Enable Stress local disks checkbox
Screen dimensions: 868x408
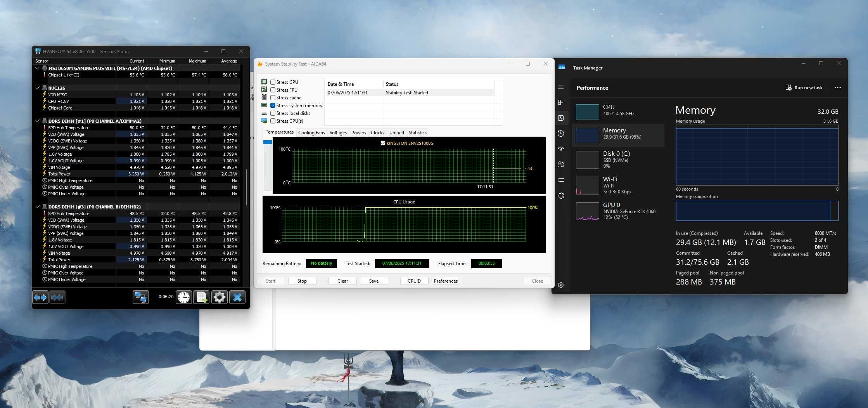(x=273, y=113)
